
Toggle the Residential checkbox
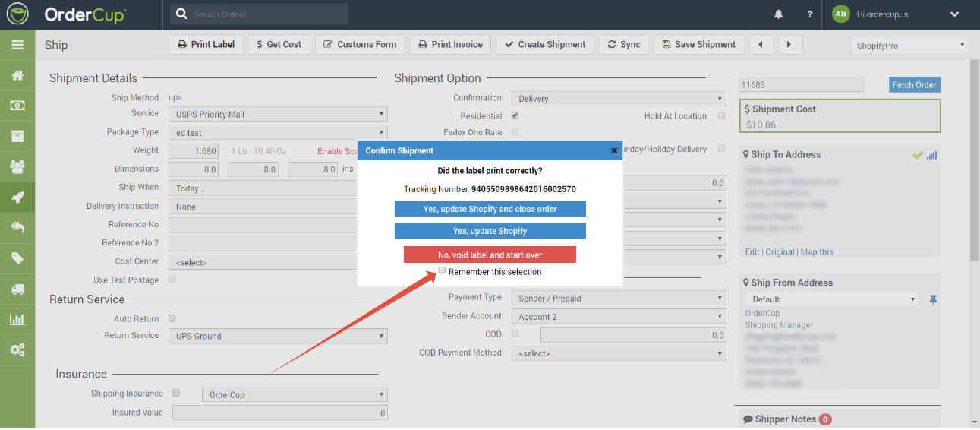515,116
